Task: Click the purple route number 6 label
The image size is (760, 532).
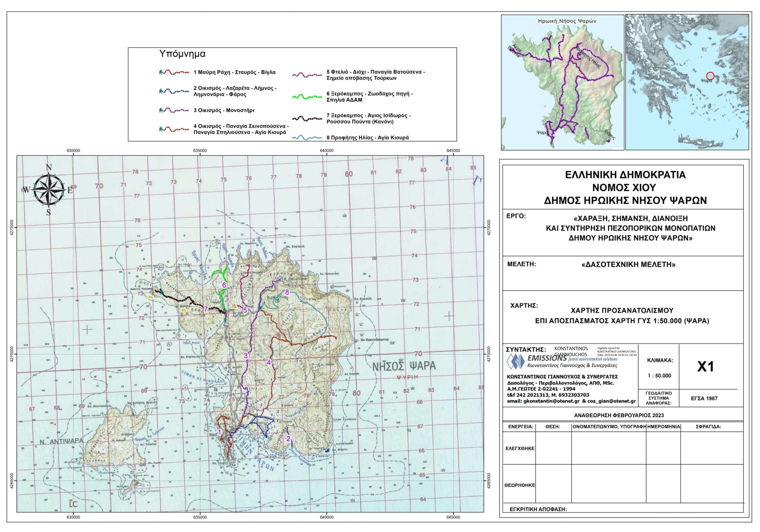Action: pyautogui.click(x=224, y=285)
